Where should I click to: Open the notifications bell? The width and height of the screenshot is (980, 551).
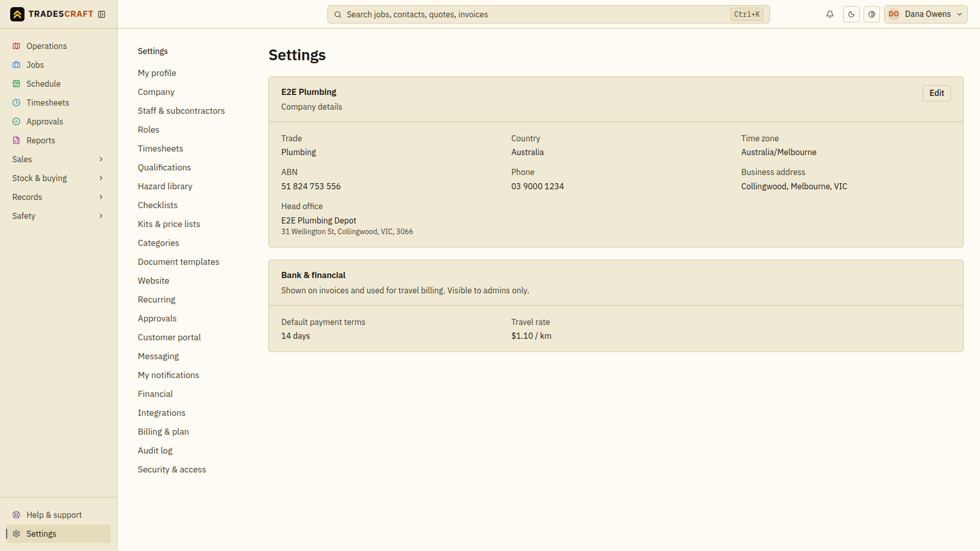pyautogui.click(x=830, y=14)
